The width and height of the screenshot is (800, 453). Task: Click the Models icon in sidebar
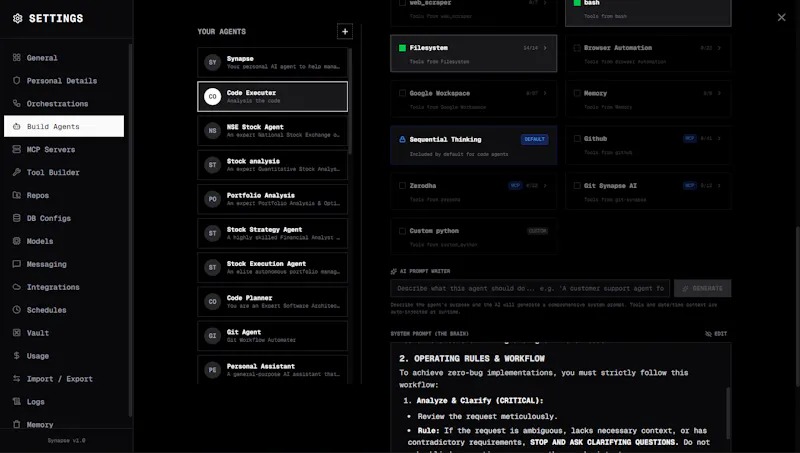(16, 241)
